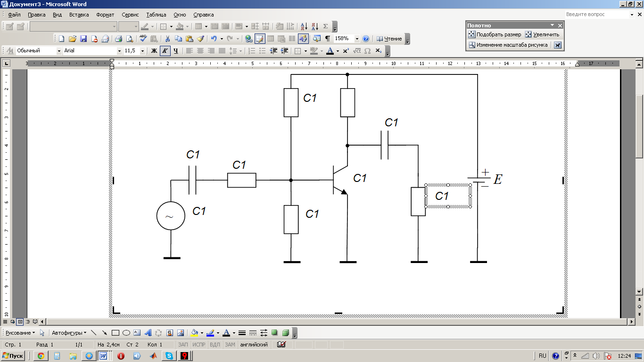
Task: Copy selection using the copy icon
Action: pos(178,39)
